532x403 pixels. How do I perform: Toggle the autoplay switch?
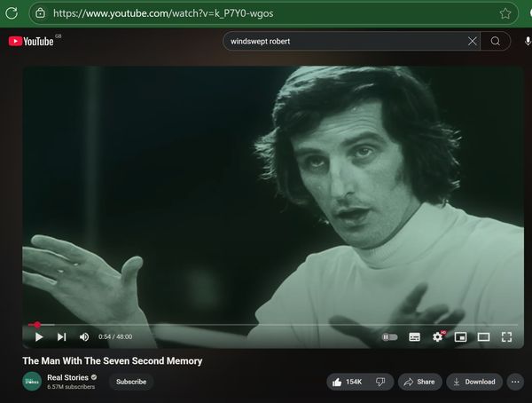click(x=389, y=337)
